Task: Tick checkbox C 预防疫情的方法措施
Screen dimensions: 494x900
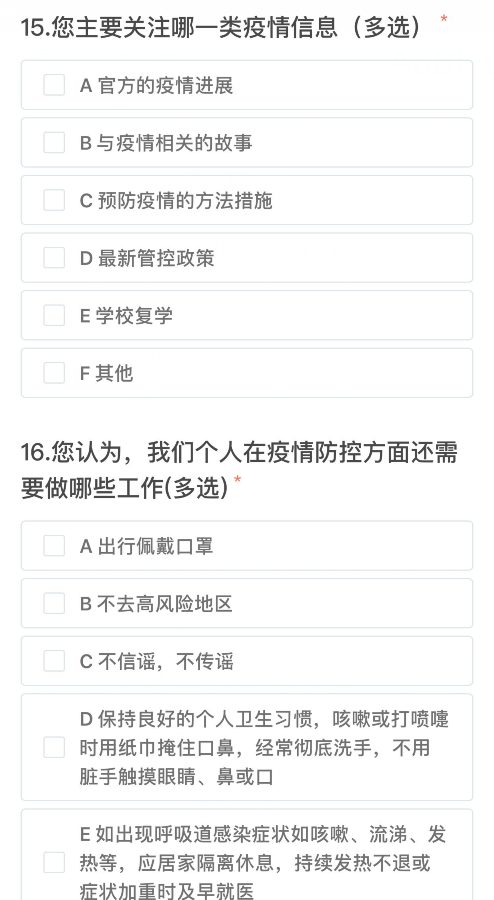Action: [54, 200]
